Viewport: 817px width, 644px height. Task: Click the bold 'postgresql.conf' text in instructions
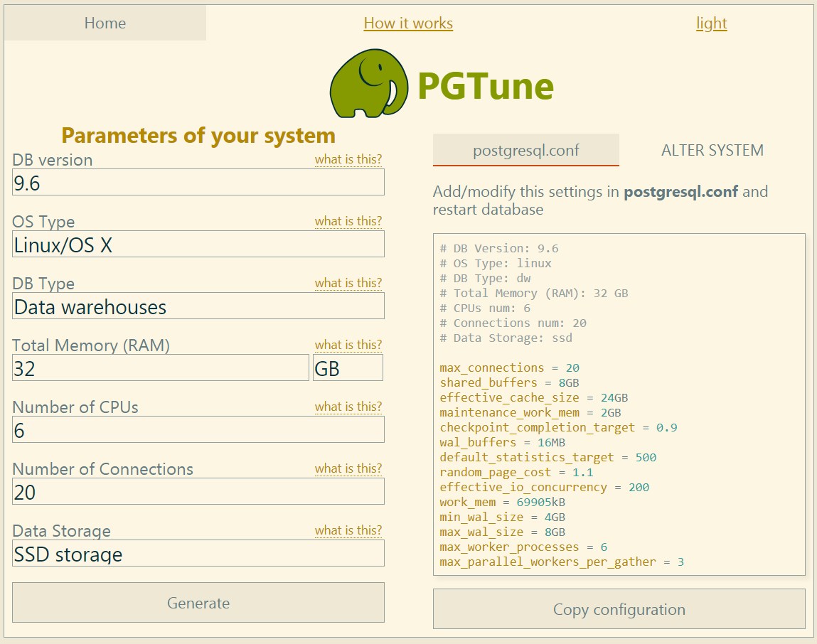(681, 192)
